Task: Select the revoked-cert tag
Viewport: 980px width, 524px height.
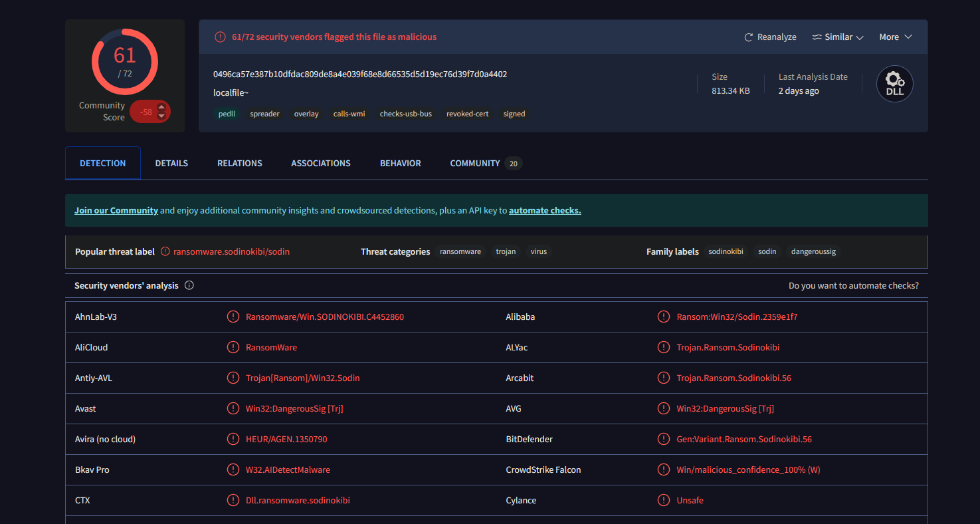Action: coord(467,114)
